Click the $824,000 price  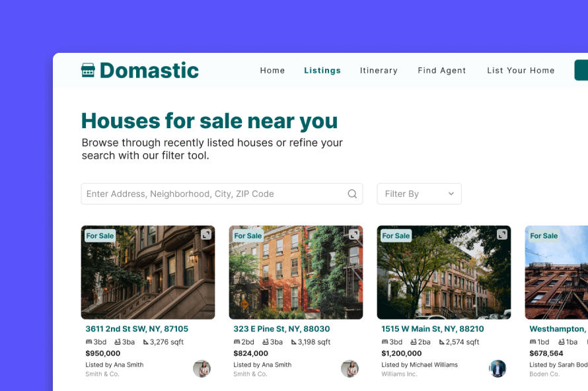pos(250,353)
